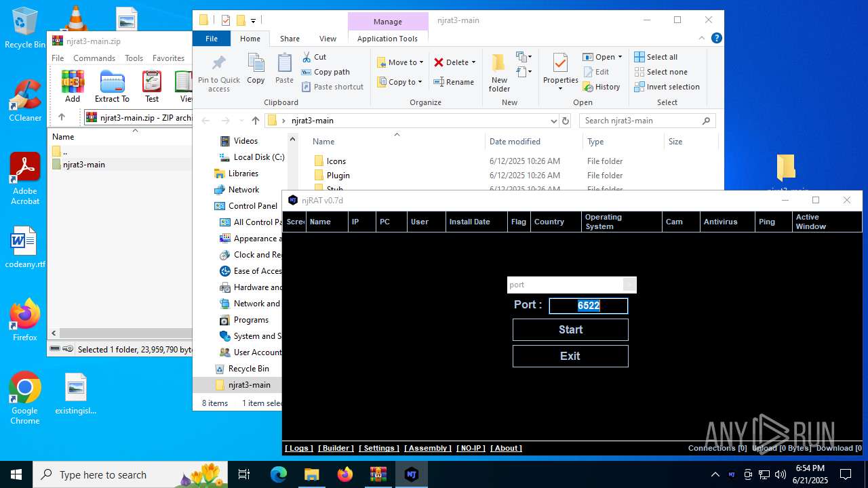Switch to Share tab in File Explorer
Screen dimensions: 868x488
290,39
